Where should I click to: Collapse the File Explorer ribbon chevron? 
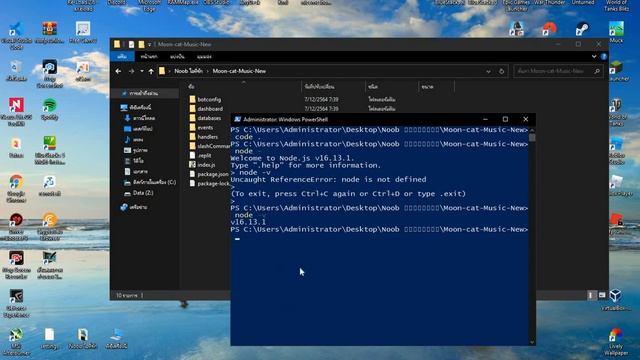[x=594, y=57]
